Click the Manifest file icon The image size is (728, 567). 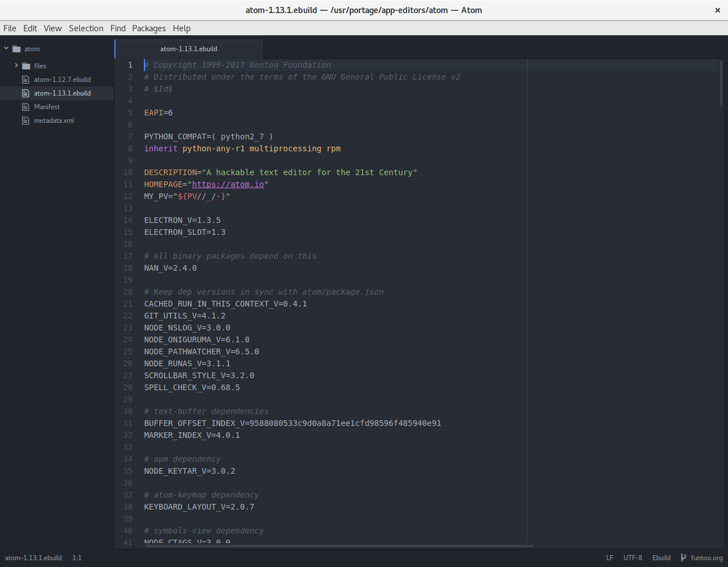25,107
